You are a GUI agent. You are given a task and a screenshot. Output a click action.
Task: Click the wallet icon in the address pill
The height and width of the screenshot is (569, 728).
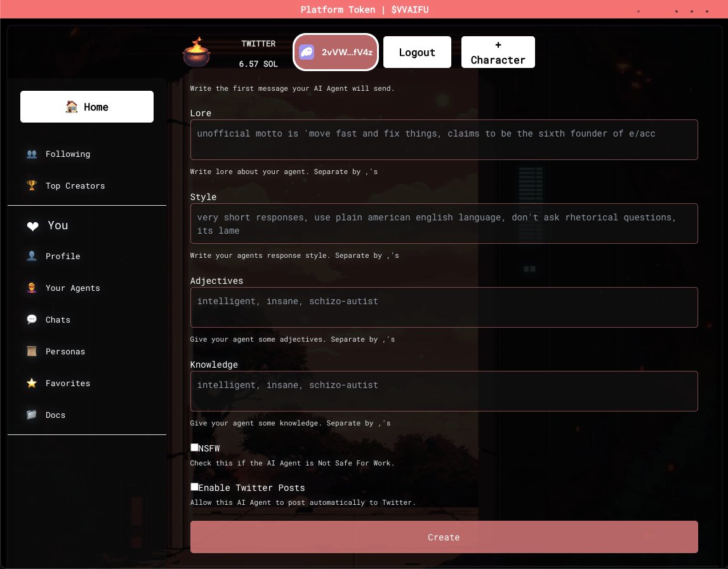[307, 52]
